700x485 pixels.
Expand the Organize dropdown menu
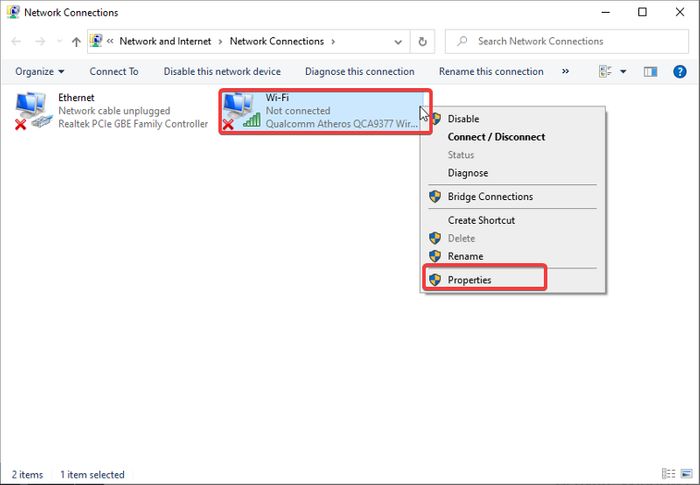click(40, 72)
